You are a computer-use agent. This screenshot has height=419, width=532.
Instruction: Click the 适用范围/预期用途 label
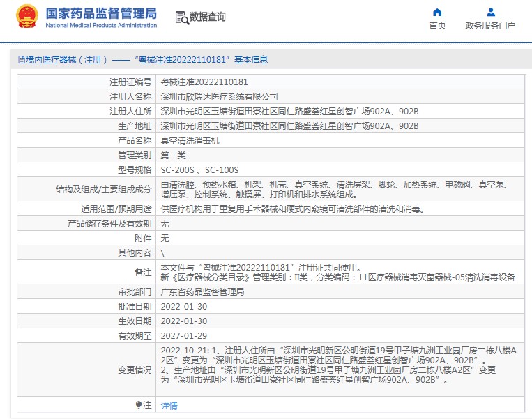pyautogui.click(x=116, y=209)
